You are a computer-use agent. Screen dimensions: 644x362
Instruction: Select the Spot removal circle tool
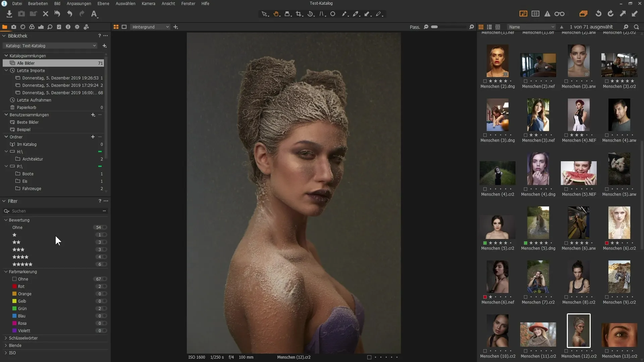(x=333, y=14)
